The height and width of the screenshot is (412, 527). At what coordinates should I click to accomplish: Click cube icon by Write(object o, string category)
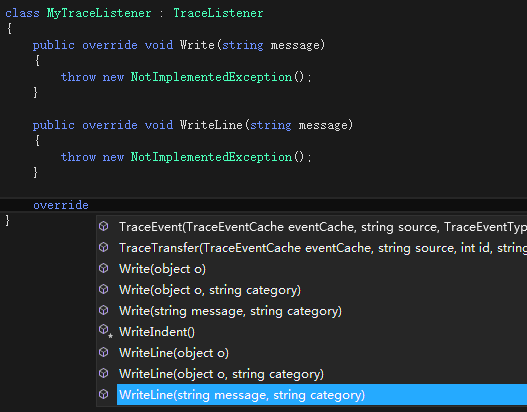(x=104, y=289)
